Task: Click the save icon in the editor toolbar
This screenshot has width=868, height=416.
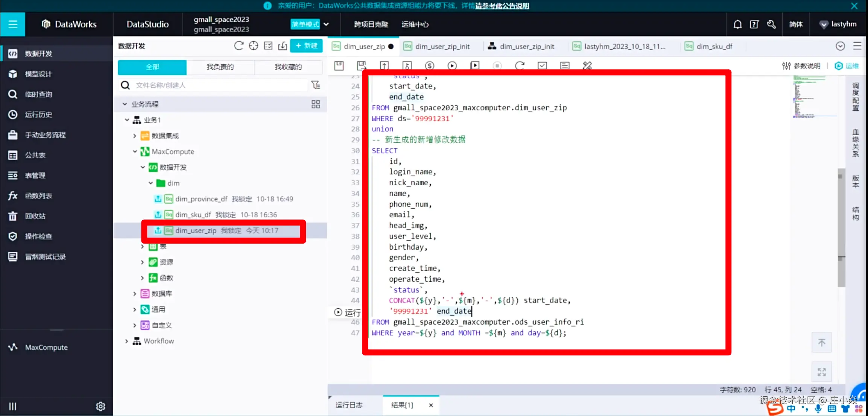Action: [339, 66]
